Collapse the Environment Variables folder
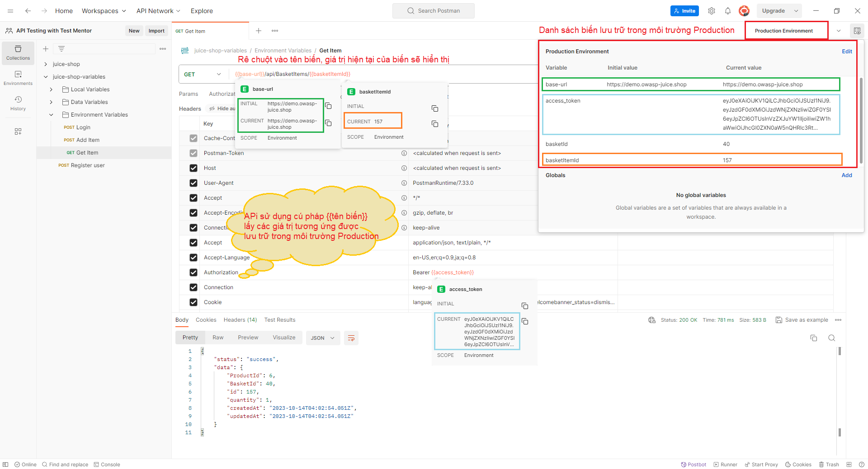 point(51,115)
